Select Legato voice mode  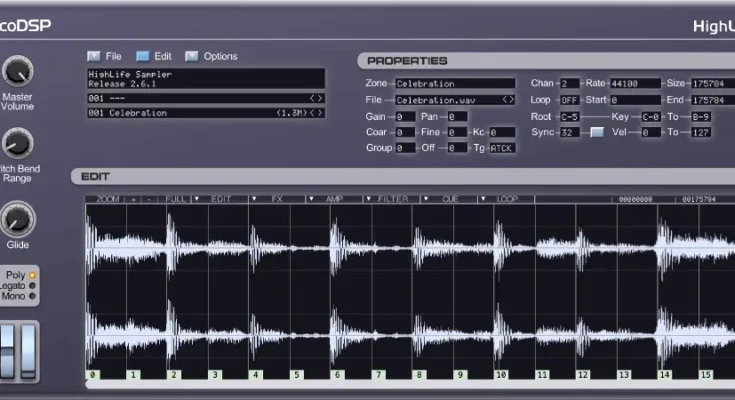pos(32,285)
